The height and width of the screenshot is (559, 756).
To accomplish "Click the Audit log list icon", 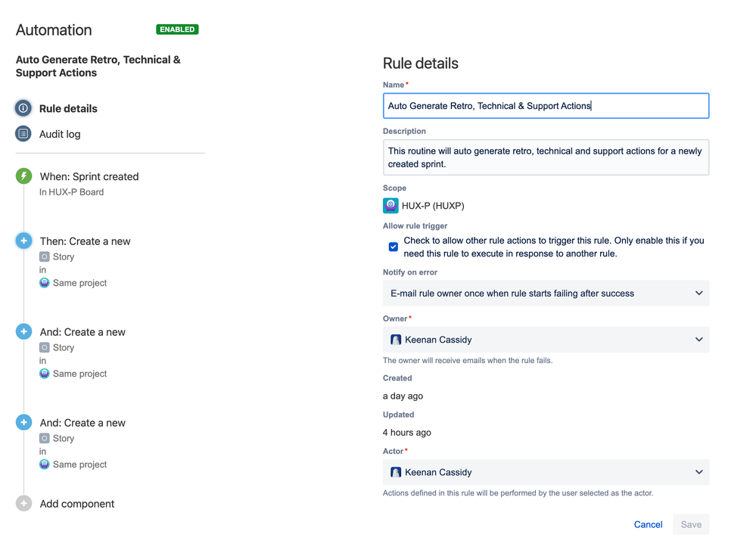I will [23, 134].
